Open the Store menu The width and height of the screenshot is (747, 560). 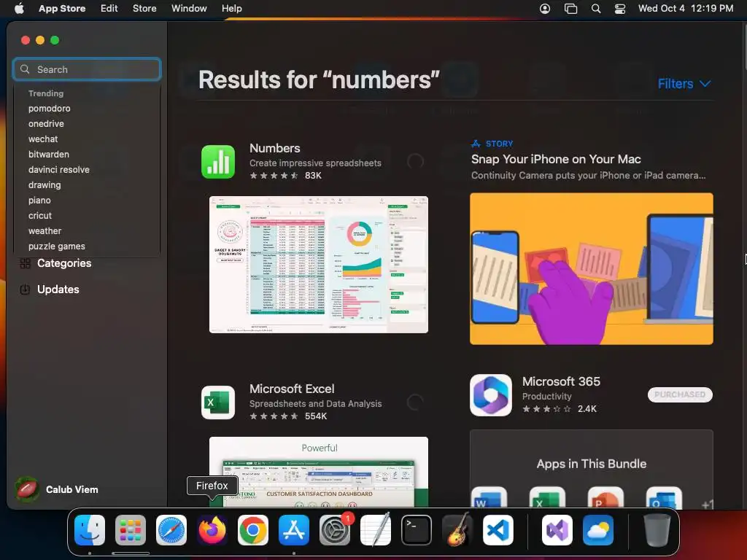point(144,8)
